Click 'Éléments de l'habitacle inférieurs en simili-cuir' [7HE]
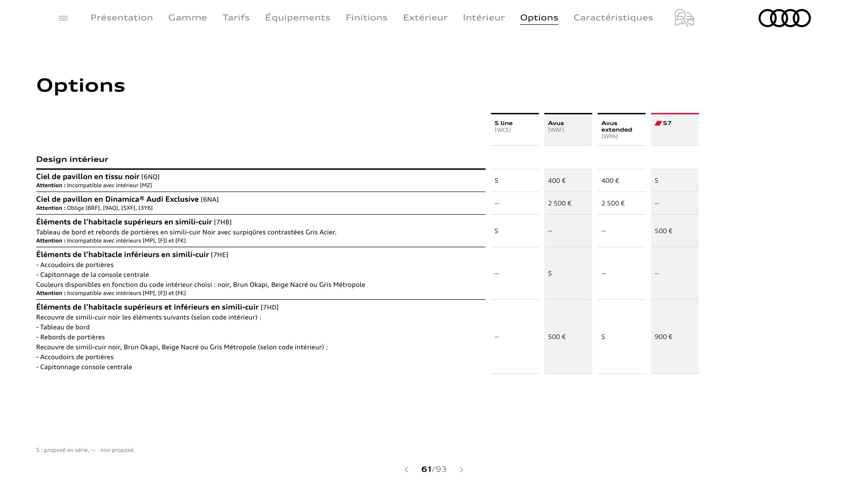Viewport: 868px width, 488px height. coord(132,255)
